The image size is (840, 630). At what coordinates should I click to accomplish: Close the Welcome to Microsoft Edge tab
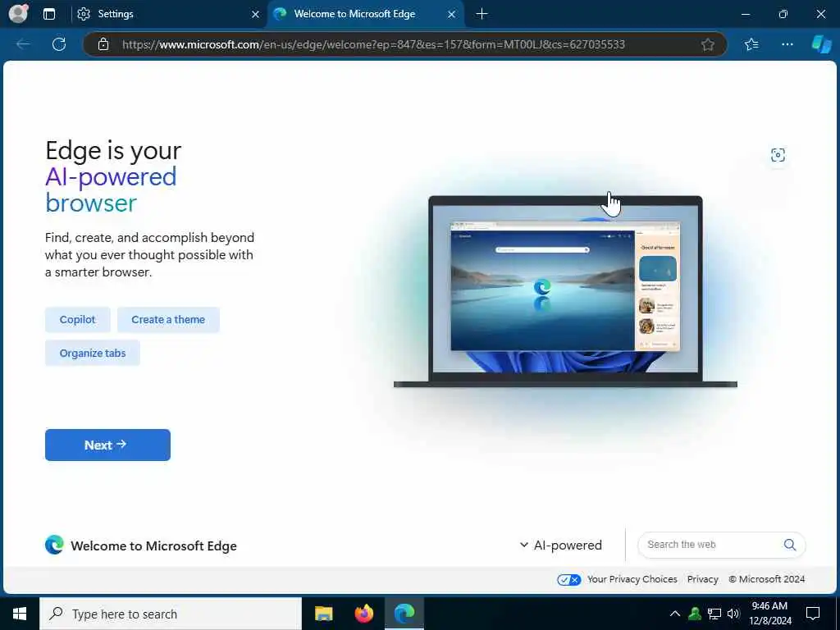[x=452, y=14]
